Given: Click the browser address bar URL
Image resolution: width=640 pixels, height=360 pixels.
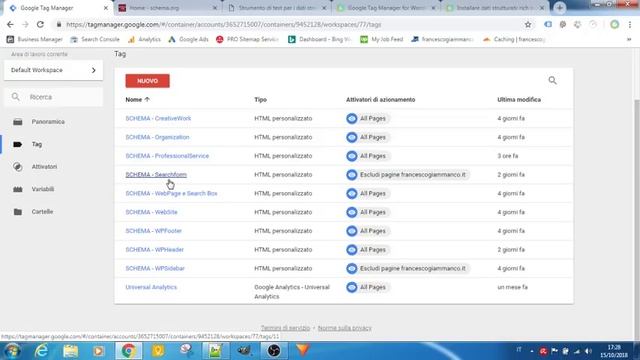Looking at the screenshot, I should click(x=224, y=24).
